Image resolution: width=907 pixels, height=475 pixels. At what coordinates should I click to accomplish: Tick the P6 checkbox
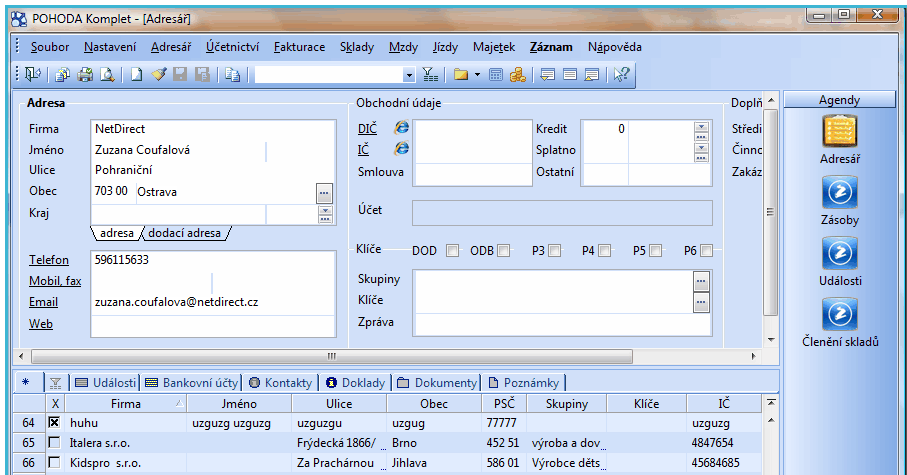706,251
